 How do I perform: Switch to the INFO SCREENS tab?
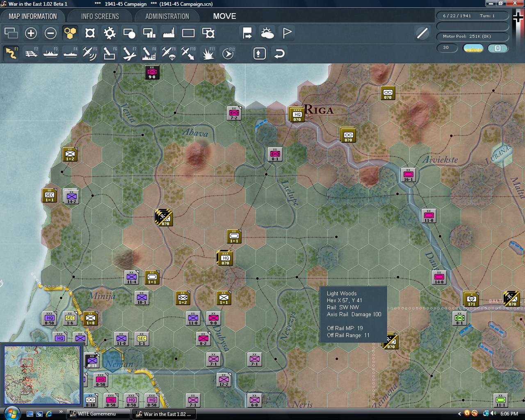(x=100, y=16)
